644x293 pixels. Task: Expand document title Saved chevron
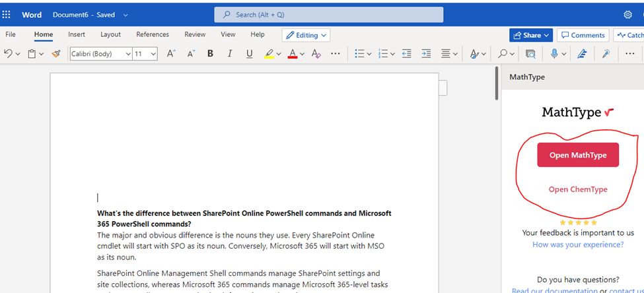[125, 15]
